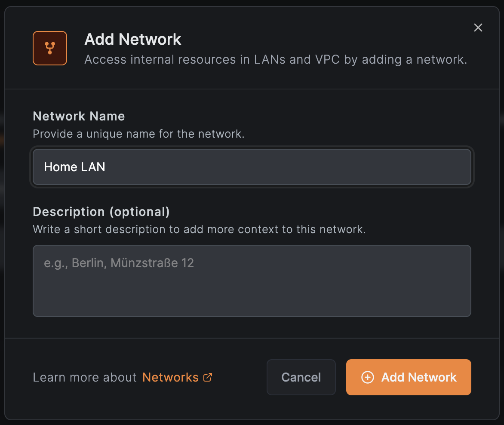Click the 'Description (optional)' label

tap(101, 212)
